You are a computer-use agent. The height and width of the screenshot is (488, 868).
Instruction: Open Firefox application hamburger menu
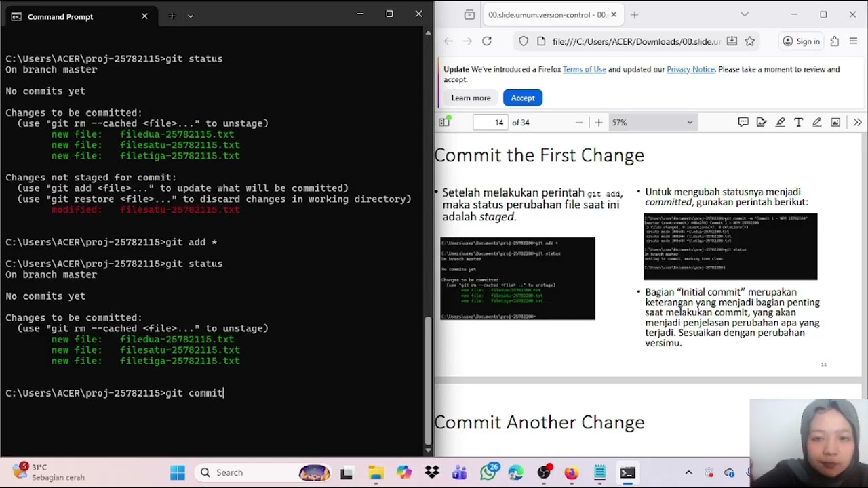(x=853, y=41)
